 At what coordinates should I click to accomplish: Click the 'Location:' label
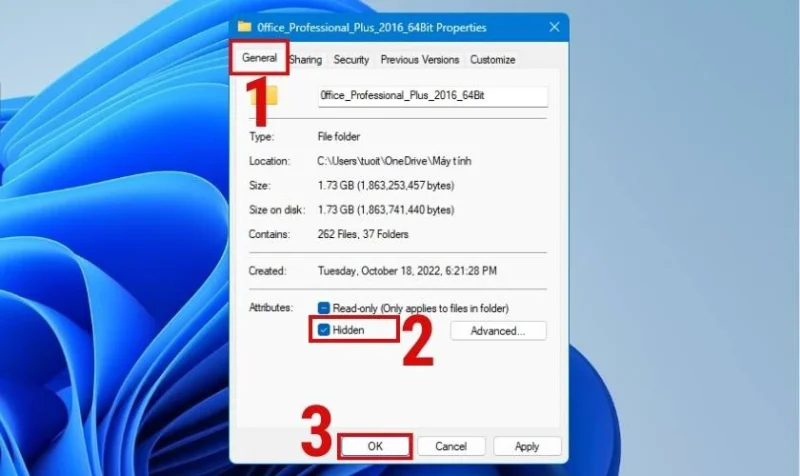click(x=269, y=161)
